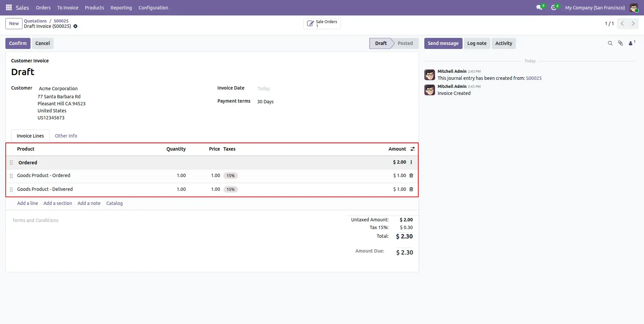
Task: Edit price of Goods Product - Delivered
Action: point(215,189)
